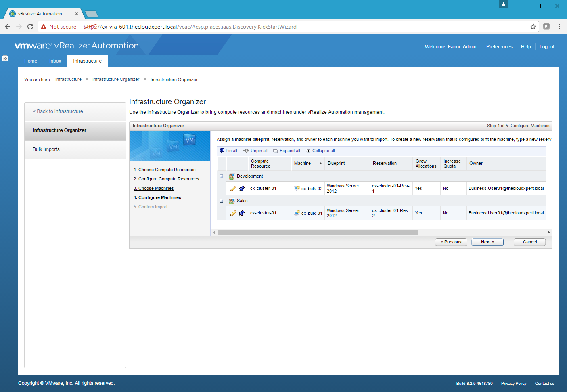Switch to the Inbox tab
The height and width of the screenshot is (392, 567).
(x=55, y=61)
